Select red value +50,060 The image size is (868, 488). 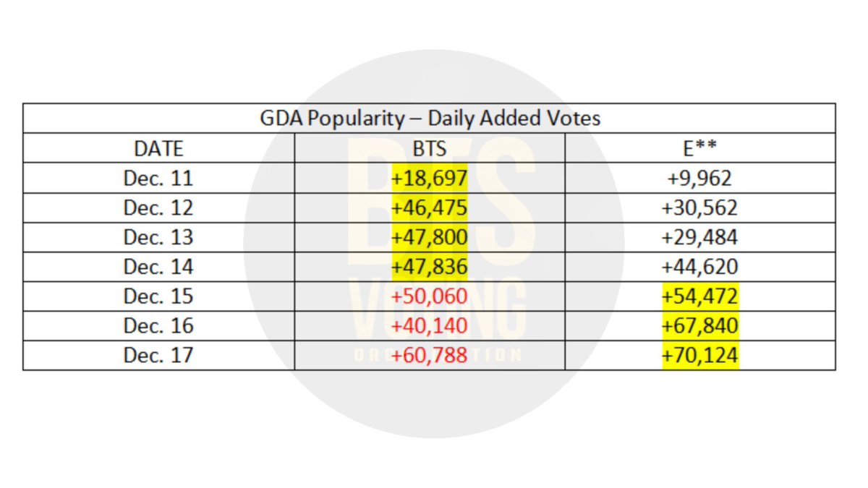coord(430,296)
